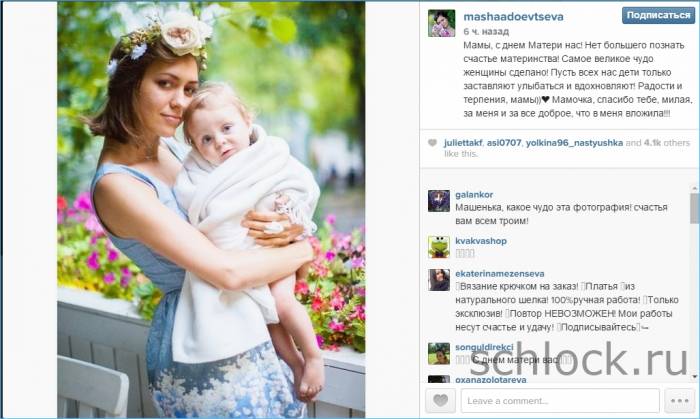Open the yolkina96_nastyushka liker link
Viewport: 700px width, 419px height.
click(x=574, y=143)
